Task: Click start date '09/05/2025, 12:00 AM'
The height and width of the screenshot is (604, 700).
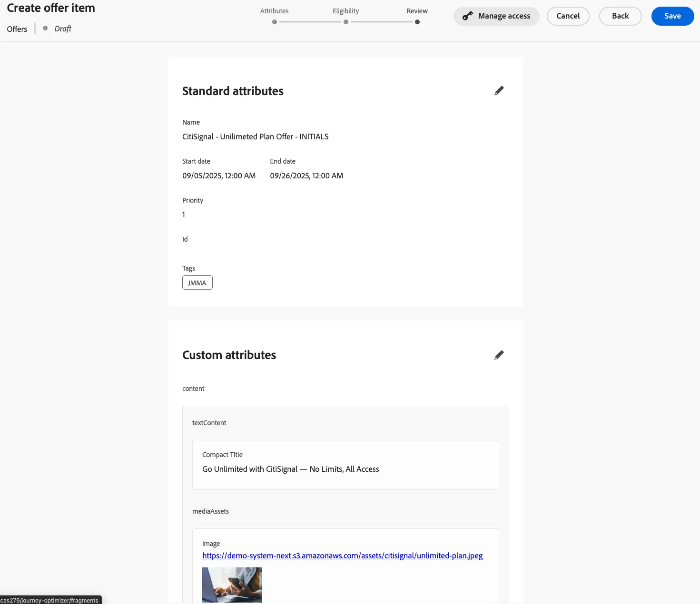Action: coord(219,175)
